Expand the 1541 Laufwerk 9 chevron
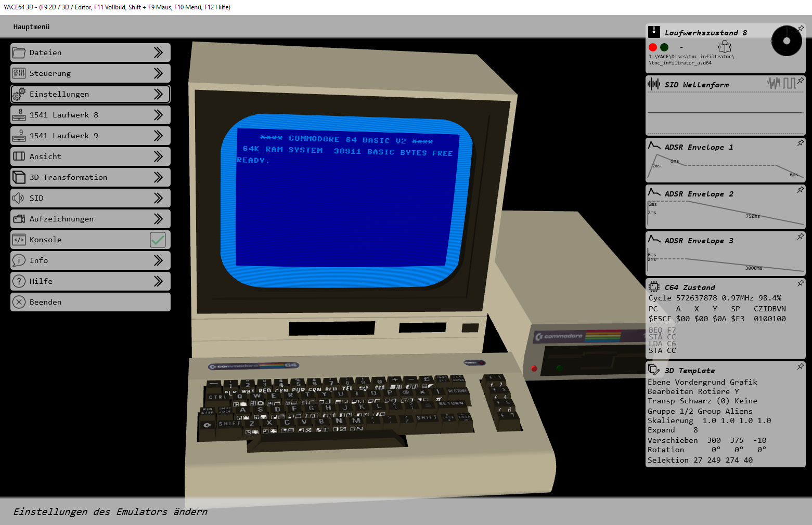 point(158,136)
